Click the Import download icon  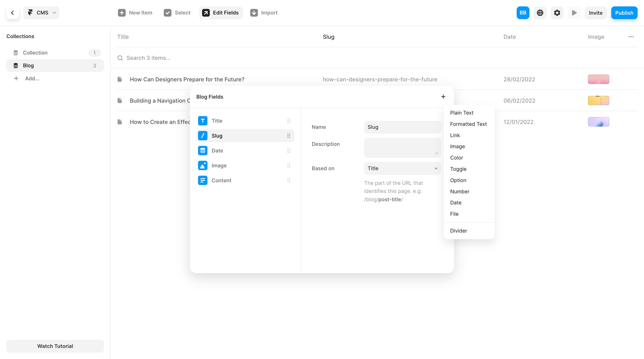tap(254, 13)
